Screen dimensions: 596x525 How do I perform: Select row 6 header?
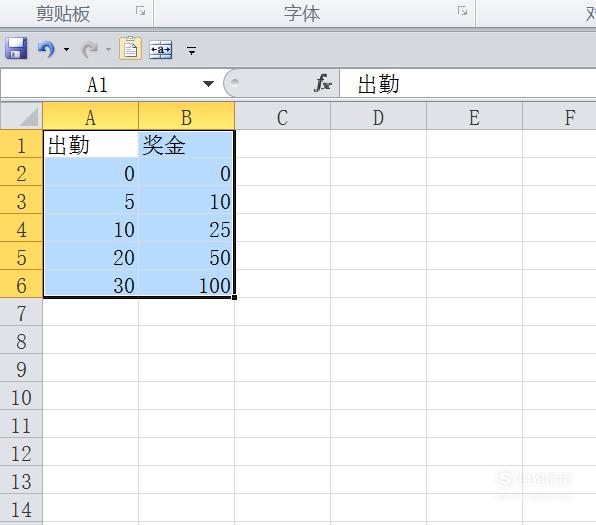coord(21,284)
